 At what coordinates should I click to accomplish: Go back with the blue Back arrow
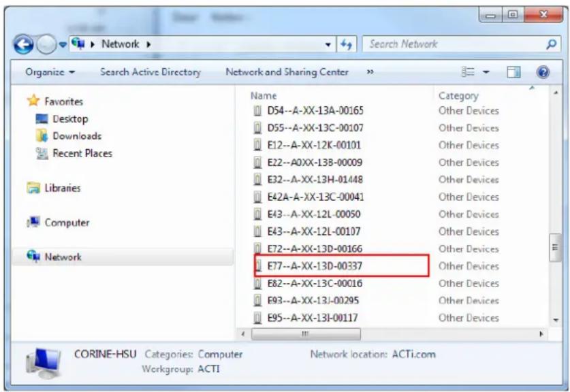[23, 45]
